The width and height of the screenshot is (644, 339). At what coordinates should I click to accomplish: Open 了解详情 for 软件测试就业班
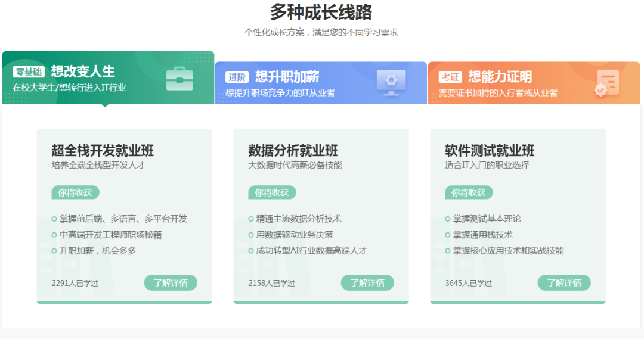564,283
